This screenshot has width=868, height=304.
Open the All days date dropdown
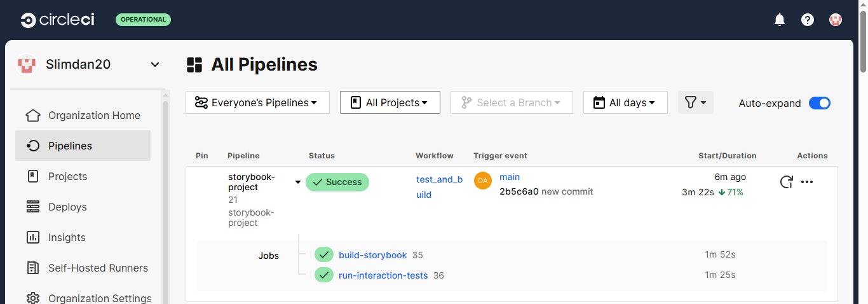[x=625, y=102]
